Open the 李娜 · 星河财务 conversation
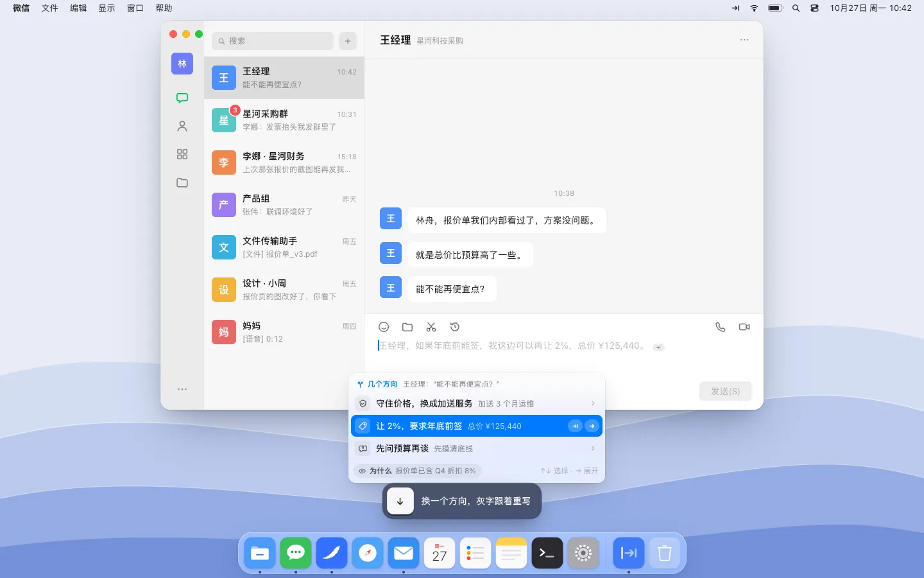 click(x=284, y=162)
